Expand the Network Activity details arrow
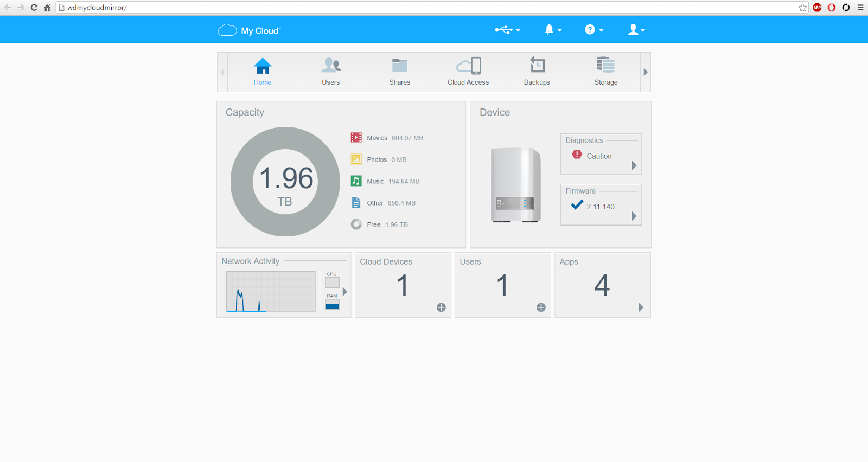This screenshot has height=462, width=868. (344, 292)
